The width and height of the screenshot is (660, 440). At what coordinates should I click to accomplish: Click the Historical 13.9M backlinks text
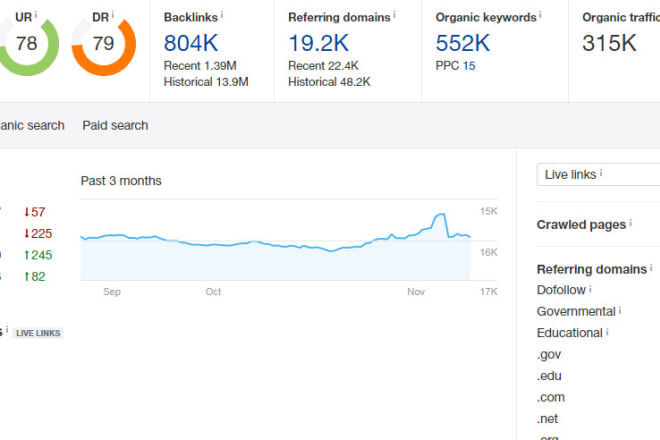tap(206, 82)
